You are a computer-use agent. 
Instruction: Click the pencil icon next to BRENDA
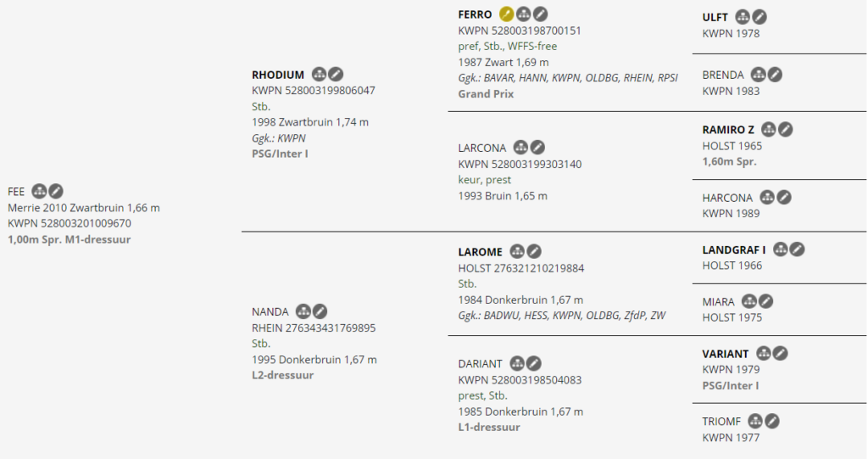775,75
